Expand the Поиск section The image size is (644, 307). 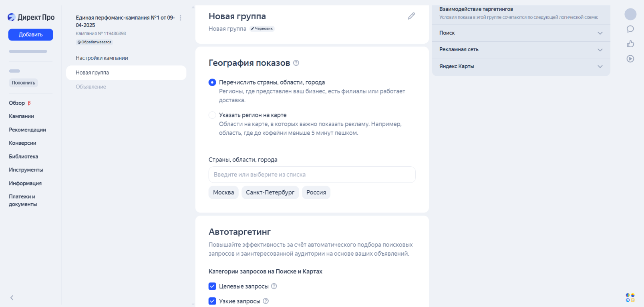[521, 33]
